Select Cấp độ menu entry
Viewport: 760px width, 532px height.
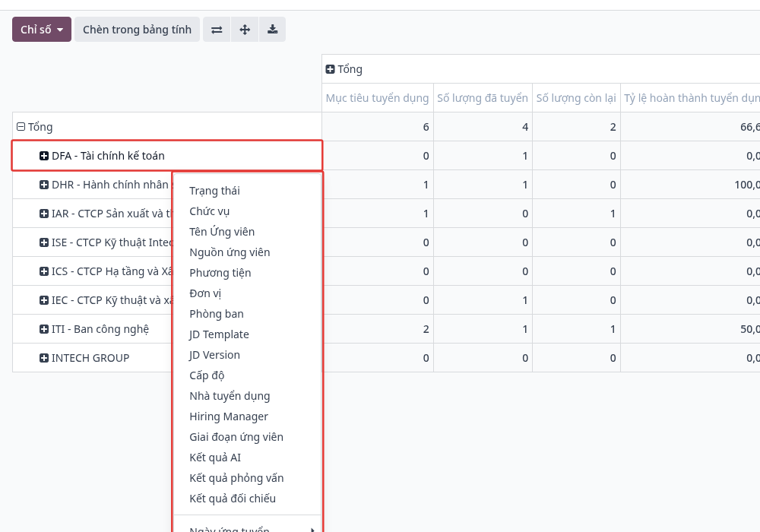(247, 375)
